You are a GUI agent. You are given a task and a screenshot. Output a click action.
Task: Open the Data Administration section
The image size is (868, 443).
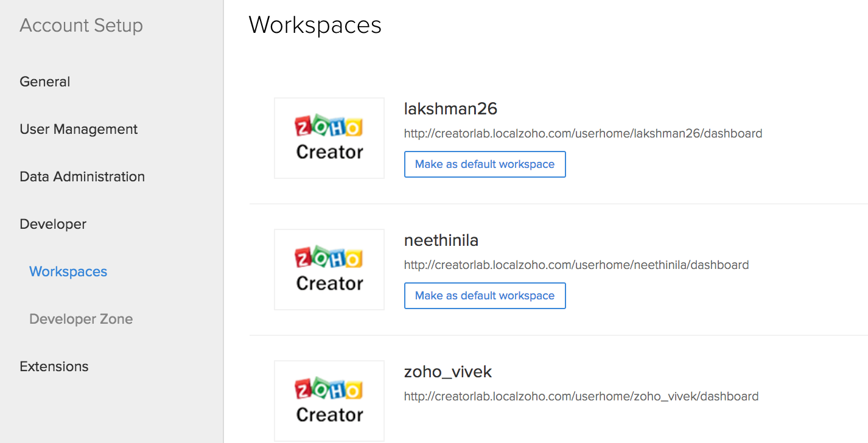click(82, 176)
